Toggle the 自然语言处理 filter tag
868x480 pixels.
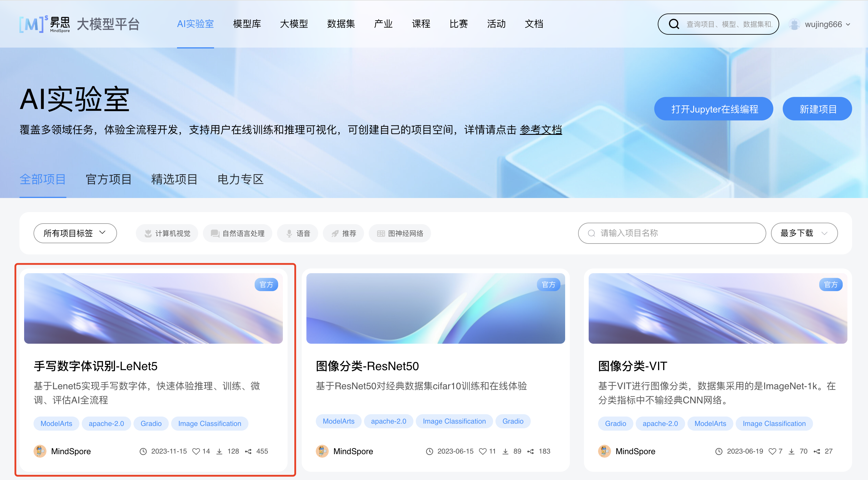coord(238,233)
